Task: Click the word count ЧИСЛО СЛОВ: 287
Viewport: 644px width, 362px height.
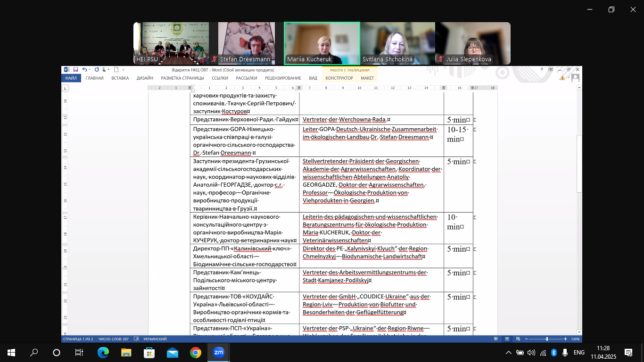Action: (x=112, y=339)
